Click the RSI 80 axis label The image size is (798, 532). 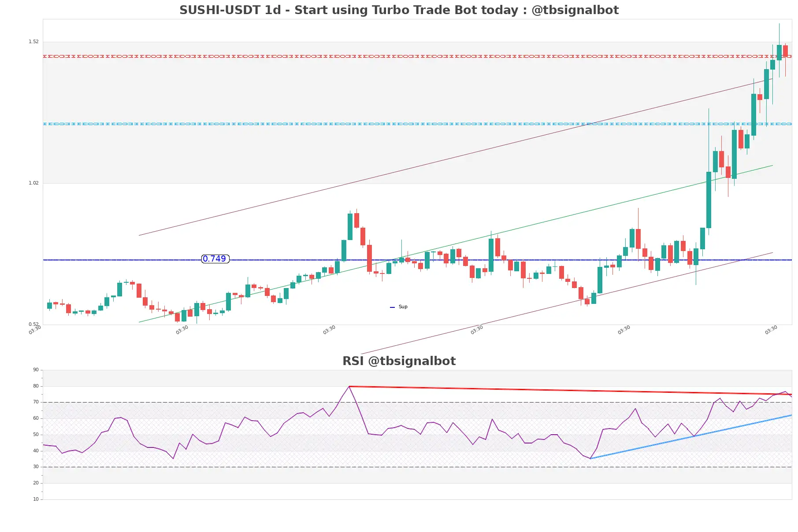click(36, 386)
